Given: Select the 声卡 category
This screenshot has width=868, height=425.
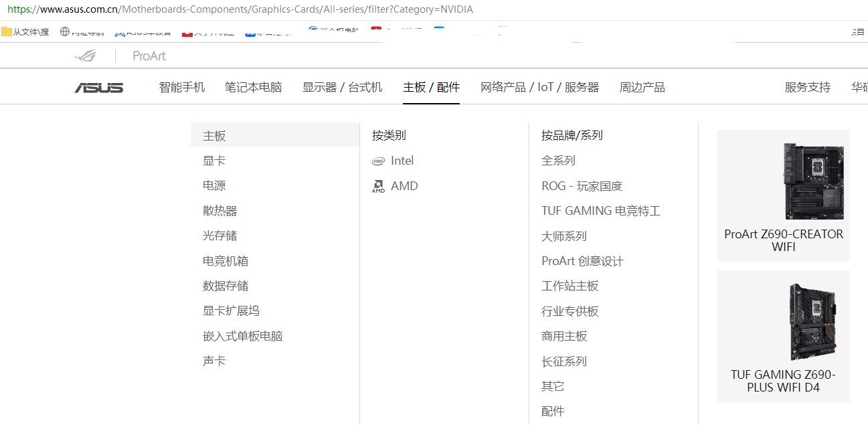Looking at the screenshot, I should click(x=213, y=360).
